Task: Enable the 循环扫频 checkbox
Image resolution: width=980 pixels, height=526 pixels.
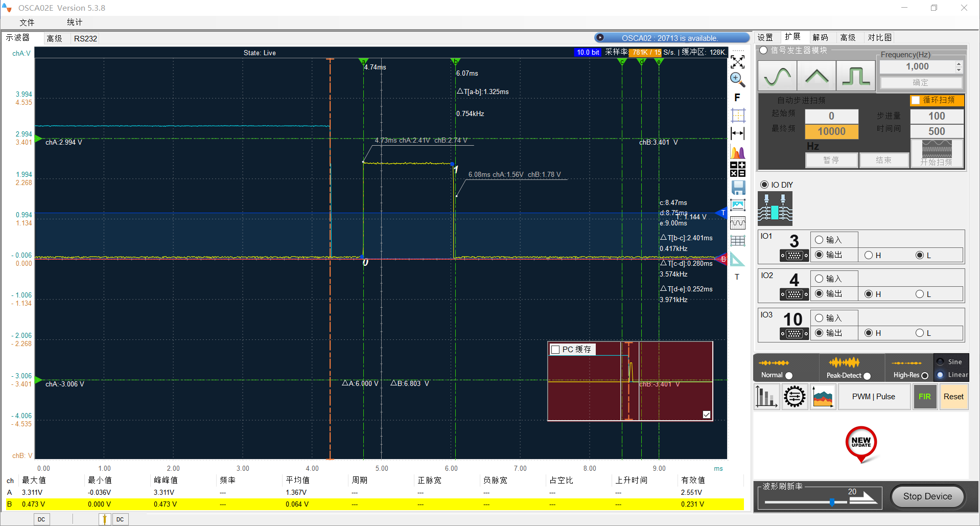Action: tap(916, 100)
